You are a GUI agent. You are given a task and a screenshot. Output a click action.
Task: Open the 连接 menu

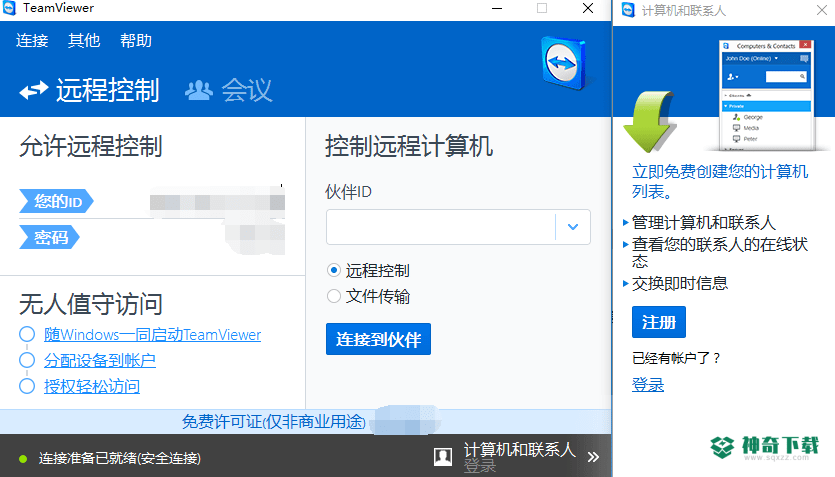[32, 40]
